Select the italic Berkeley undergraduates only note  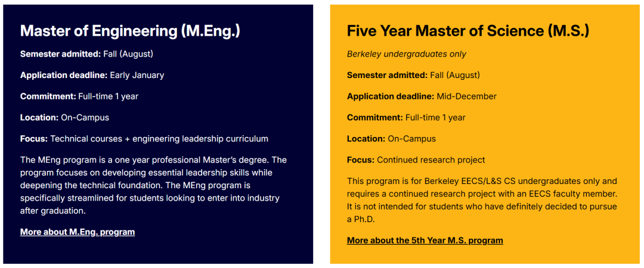407,54
